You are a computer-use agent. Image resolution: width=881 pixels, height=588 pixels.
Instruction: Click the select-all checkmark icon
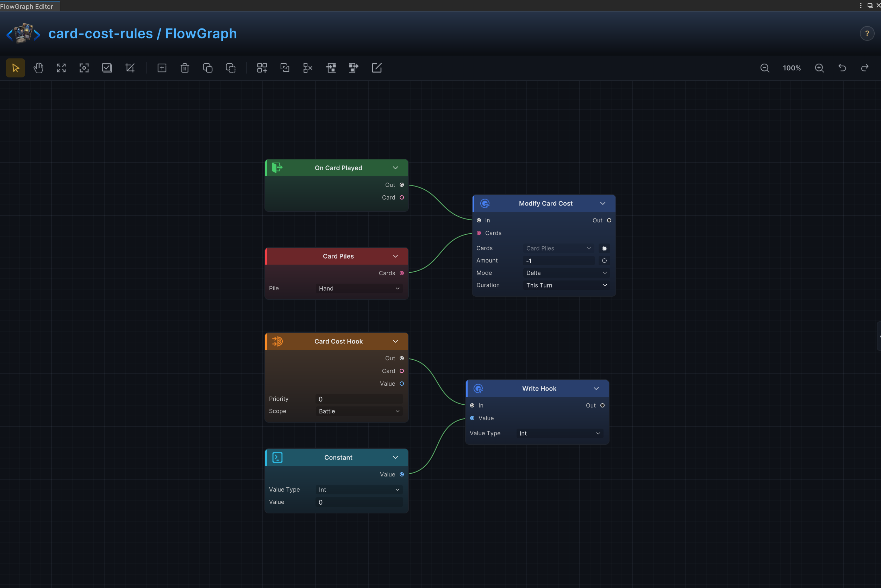click(107, 68)
